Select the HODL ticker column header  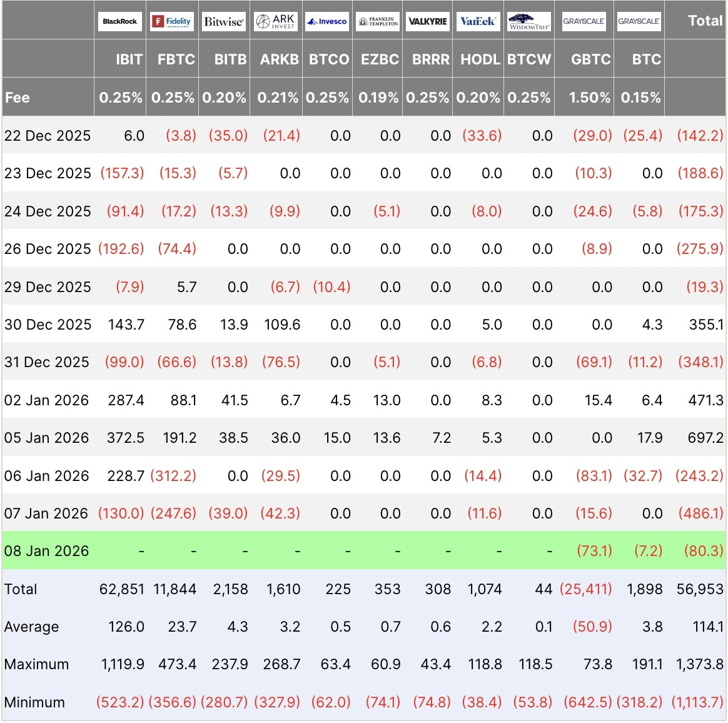point(480,59)
